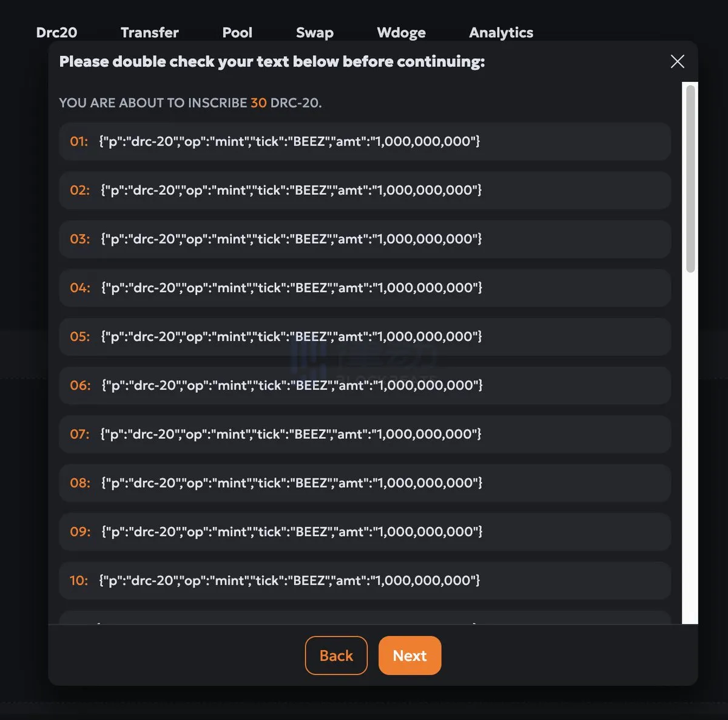This screenshot has width=728, height=720.
Task: Select inscription row 09
Action: pyautogui.click(x=365, y=532)
